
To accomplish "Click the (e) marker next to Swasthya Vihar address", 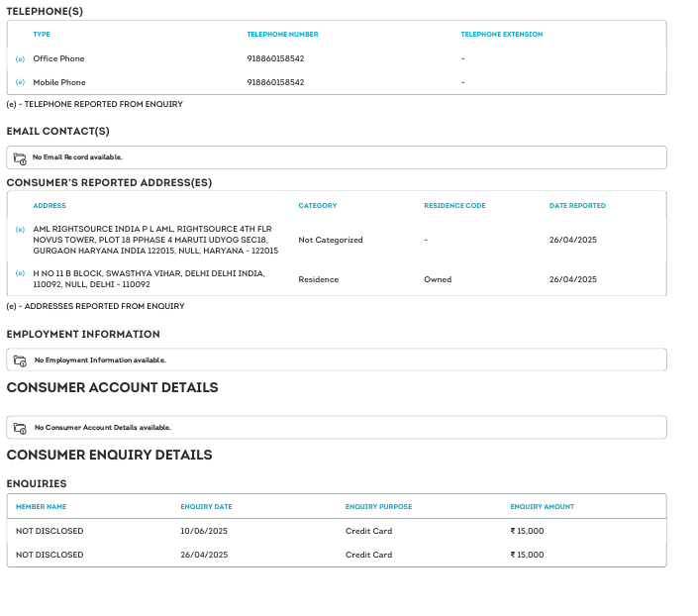I will 20,273.
